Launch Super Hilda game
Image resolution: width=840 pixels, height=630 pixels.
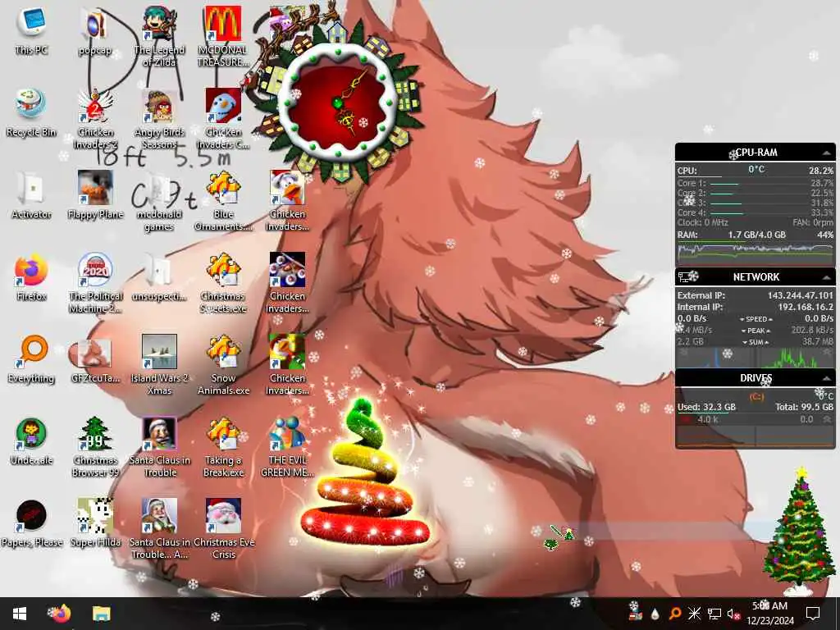click(x=95, y=523)
